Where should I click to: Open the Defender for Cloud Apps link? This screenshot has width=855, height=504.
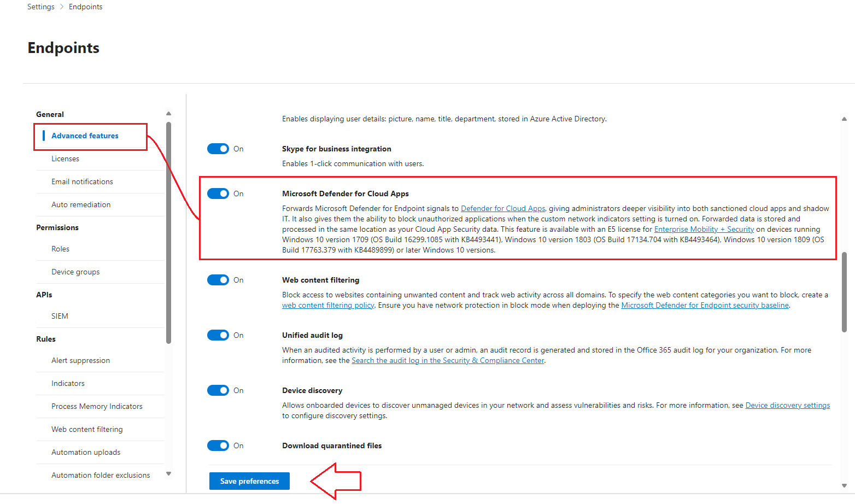tap(502, 208)
